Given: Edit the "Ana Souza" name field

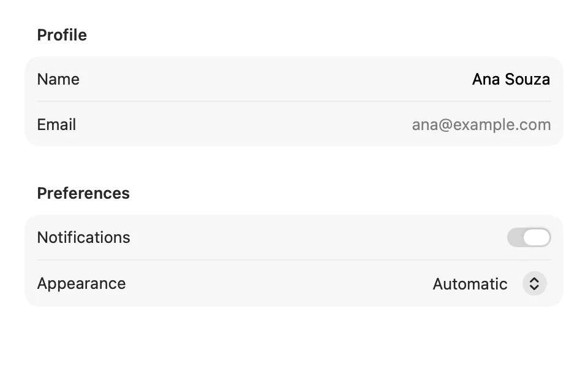Looking at the screenshot, I should tap(511, 79).
